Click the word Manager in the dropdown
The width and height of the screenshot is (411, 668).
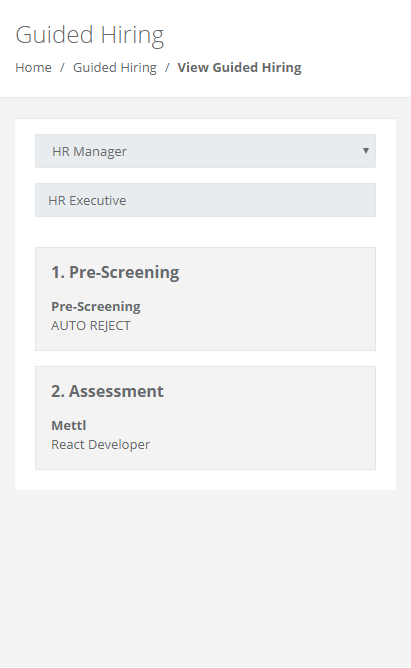click(x=100, y=152)
